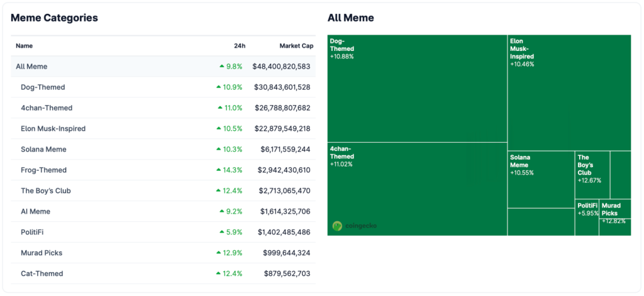
Task: Click the up arrow in the PolitiFi row
Action: pos(222,233)
